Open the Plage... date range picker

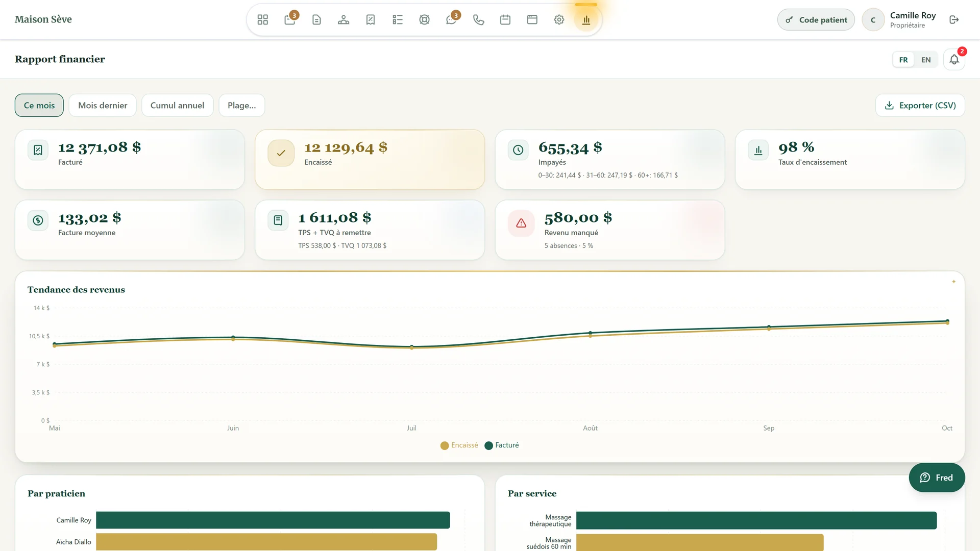[242, 106]
